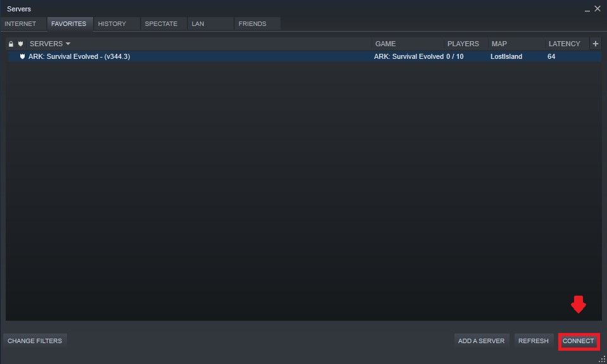Viewport: 607px width, 364px height.
Task: Click the 0 / 10 players cell
Action: [x=455, y=56]
